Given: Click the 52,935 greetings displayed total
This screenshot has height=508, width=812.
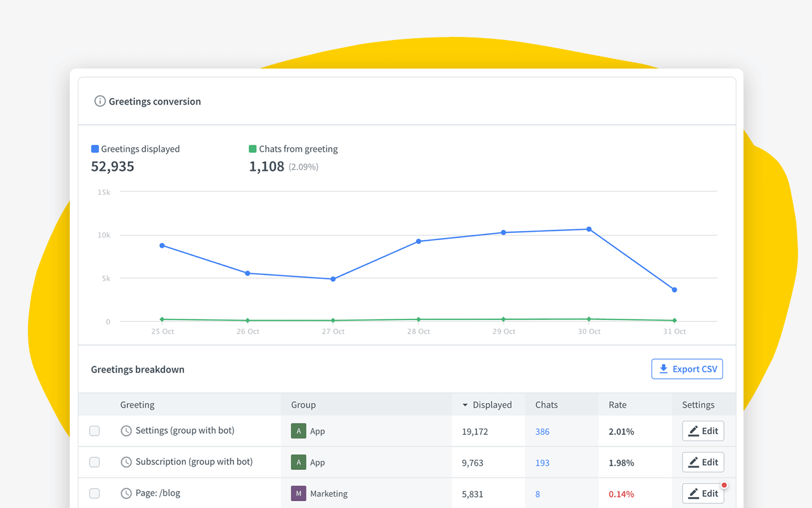Looking at the screenshot, I should tap(113, 166).
